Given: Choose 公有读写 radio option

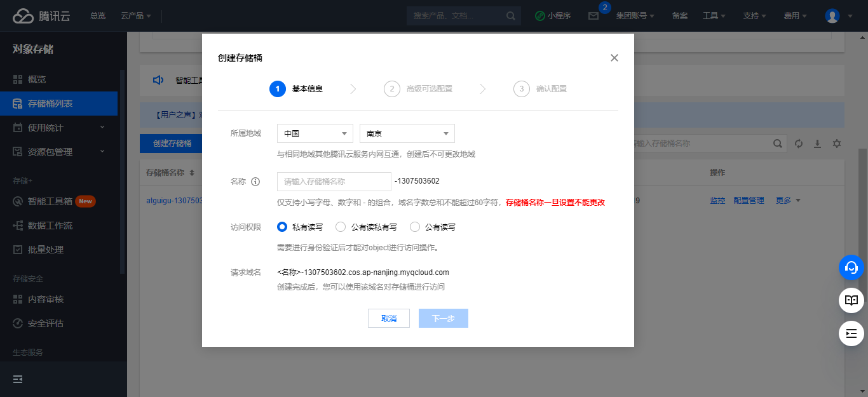Looking at the screenshot, I should 415,227.
